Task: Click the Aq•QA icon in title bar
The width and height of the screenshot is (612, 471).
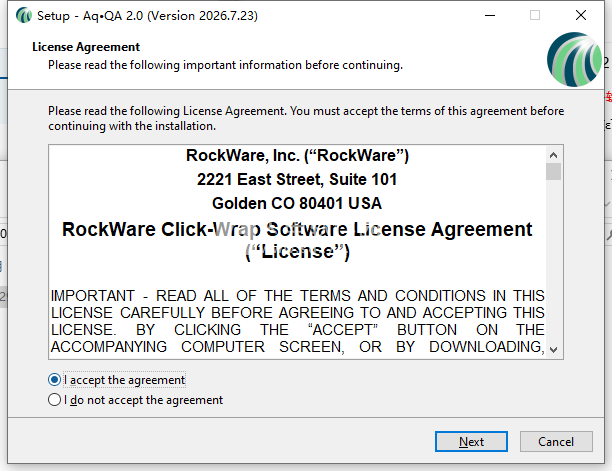Action: tap(24, 16)
